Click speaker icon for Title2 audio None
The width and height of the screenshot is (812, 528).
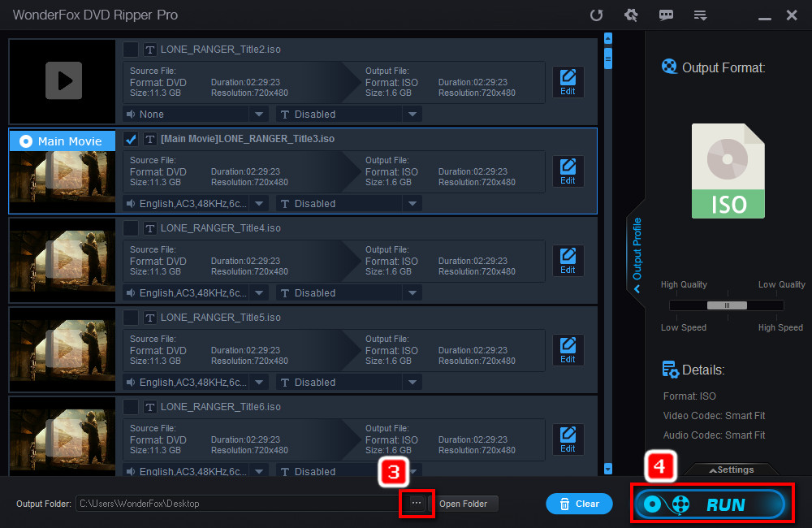(131, 114)
